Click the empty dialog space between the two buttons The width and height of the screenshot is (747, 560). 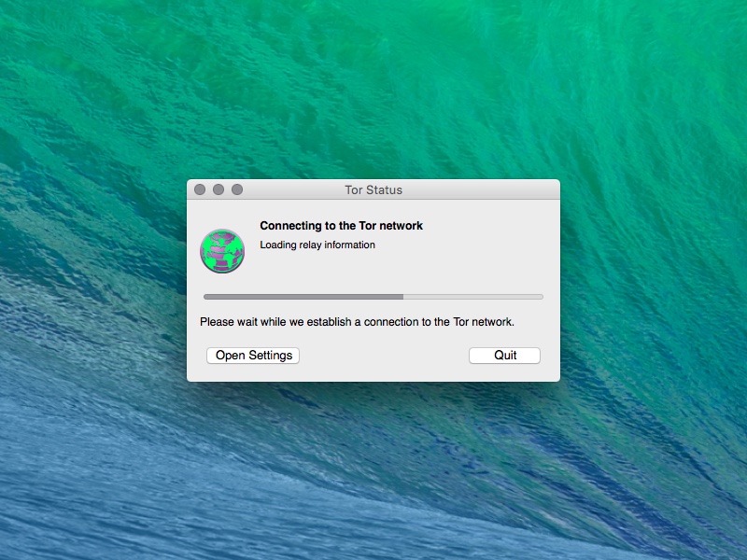coord(383,356)
